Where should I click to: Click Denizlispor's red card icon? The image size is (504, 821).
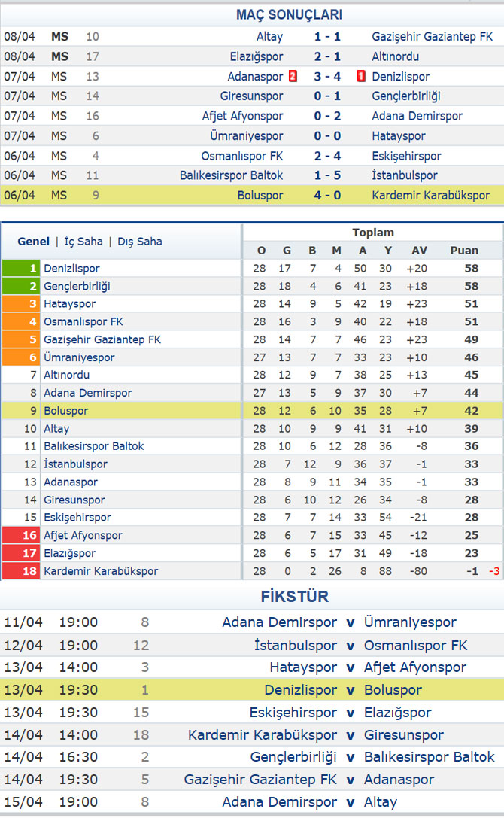point(361,76)
